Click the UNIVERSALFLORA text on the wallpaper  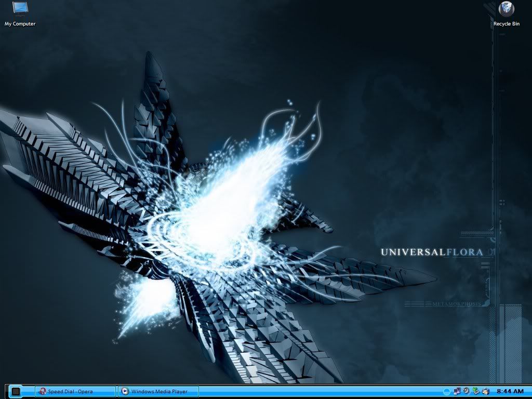[432, 252]
